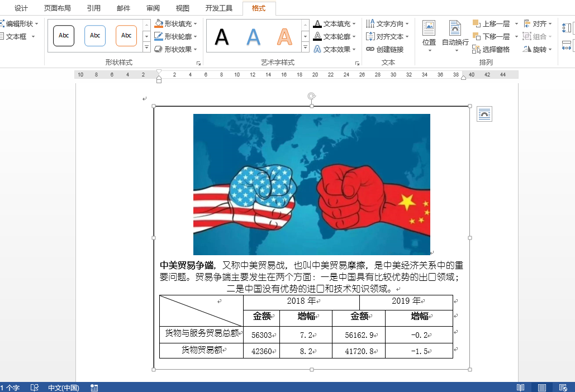
Task: Switch to the 视图 View tab
Action: point(182,8)
